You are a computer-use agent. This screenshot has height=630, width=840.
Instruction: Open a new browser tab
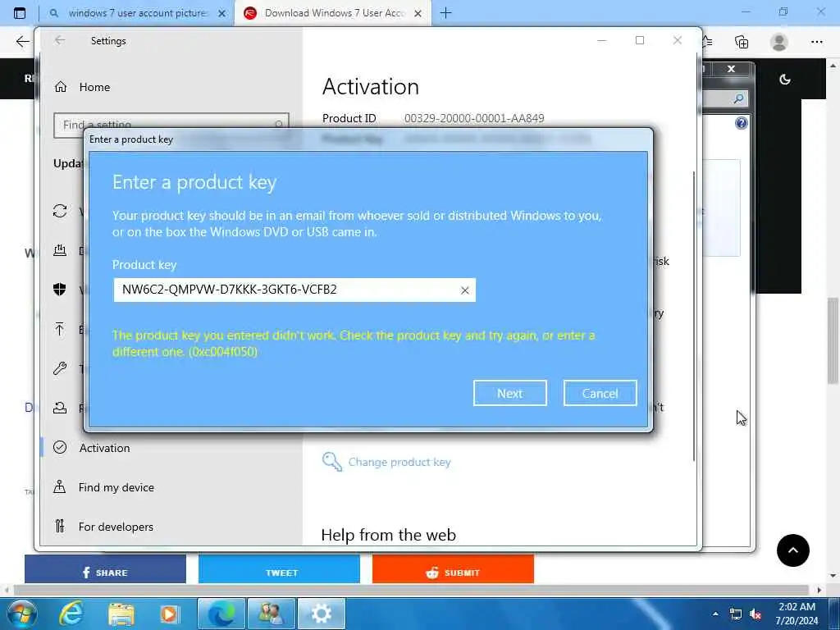pos(445,13)
